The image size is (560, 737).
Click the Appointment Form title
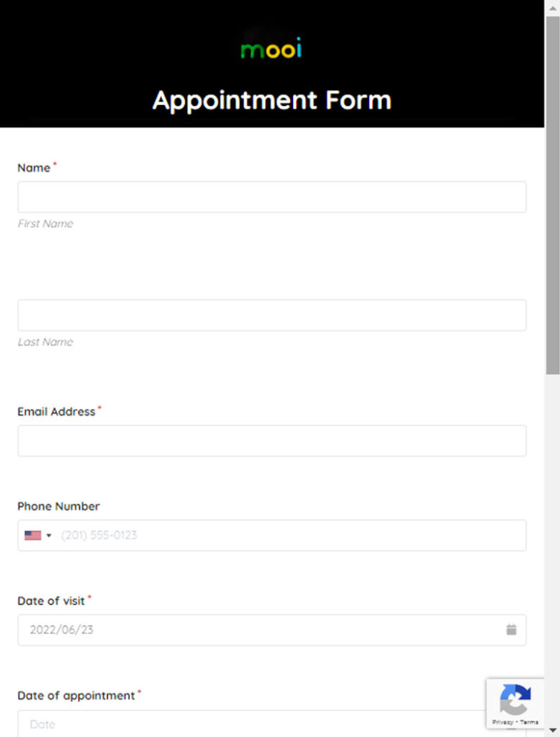pos(271,100)
